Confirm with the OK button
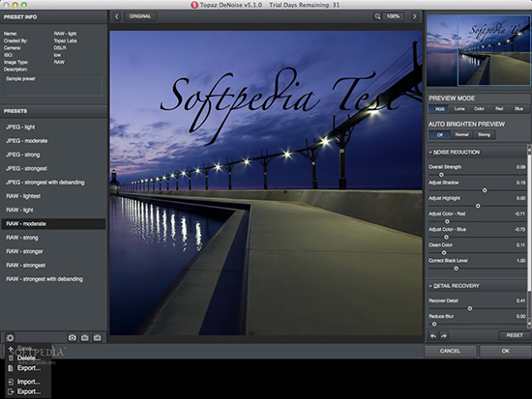The width and height of the screenshot is (532, 399). tap(505, 351)
